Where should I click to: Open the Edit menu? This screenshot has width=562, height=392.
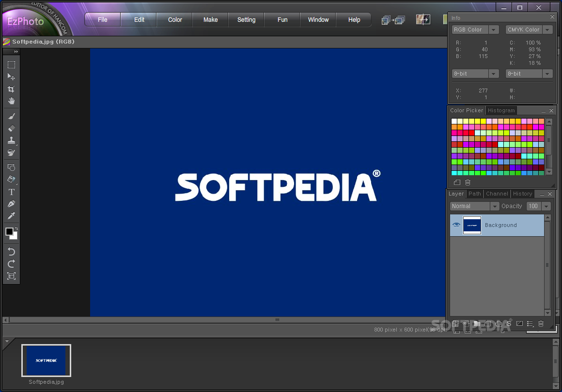point(139,20)
